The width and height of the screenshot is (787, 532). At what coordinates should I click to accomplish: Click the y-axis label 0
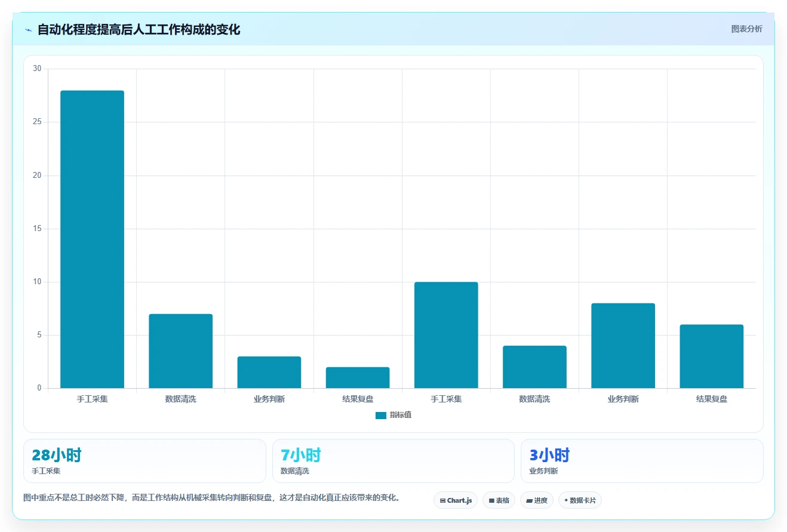coord(39,388)
